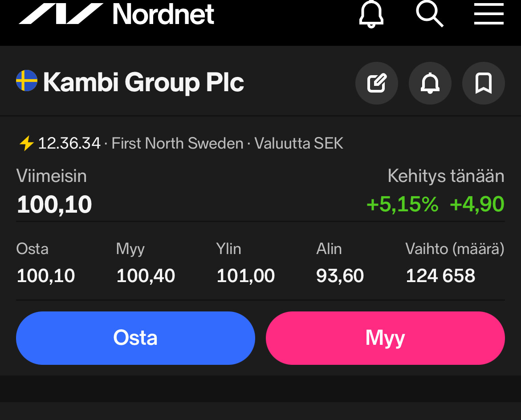Select the bid price under Osta label
The image size is (521, 420).
click(45, 276)
